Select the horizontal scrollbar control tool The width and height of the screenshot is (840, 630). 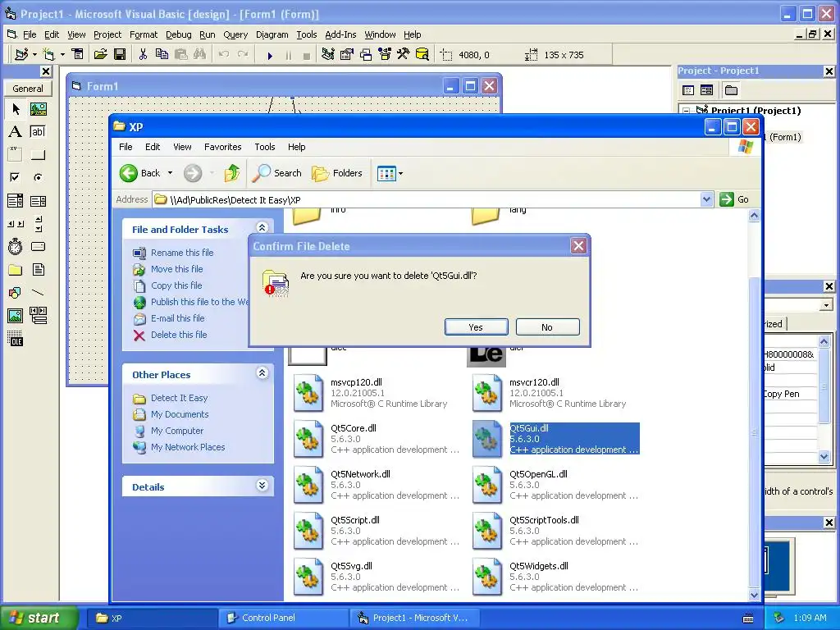click(16, 223)
